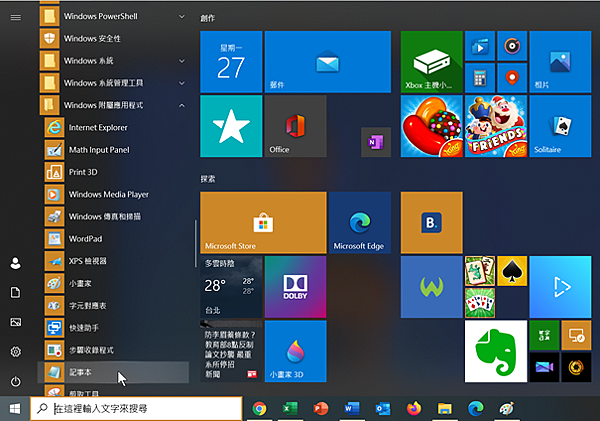600x421 pixels.
Task: Click the teal star tile
Action: click(x=231, y=126)
